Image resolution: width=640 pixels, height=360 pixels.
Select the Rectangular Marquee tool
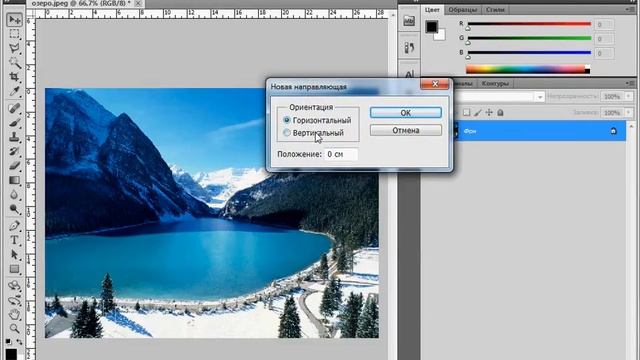pyautogui.click(x=14, y=34)
